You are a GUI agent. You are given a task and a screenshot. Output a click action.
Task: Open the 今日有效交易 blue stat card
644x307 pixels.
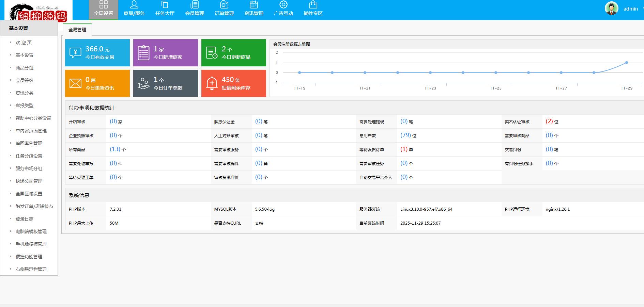click(x=97, y=53)
